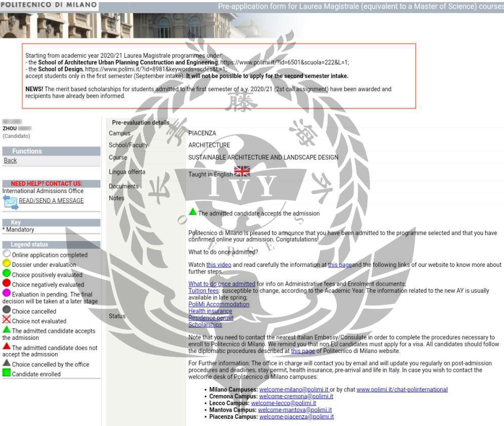The height and width of the screenshot is (426, 504).
Task: Email the Mantova Campus welcome desk
Action: click(x=295, y=410)
